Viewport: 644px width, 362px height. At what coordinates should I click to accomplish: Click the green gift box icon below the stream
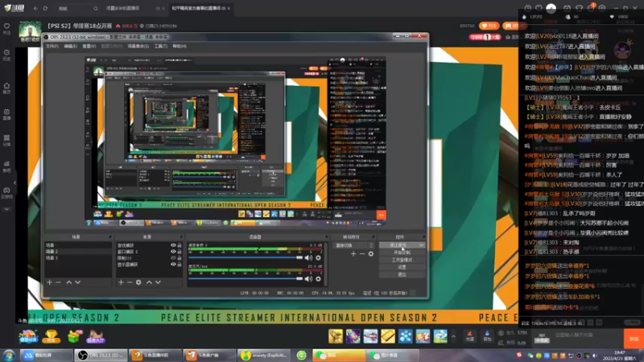click(x=74, y=336)
